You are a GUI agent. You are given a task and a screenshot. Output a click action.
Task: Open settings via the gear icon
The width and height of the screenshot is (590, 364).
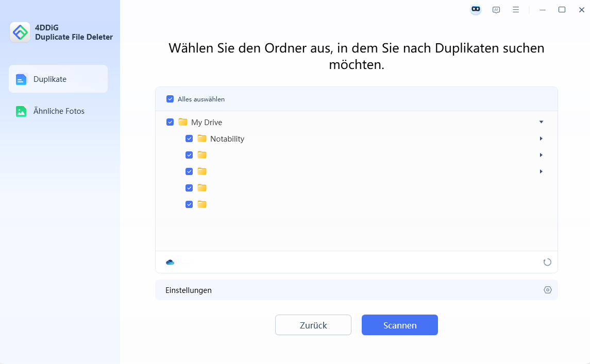[547, 290]
